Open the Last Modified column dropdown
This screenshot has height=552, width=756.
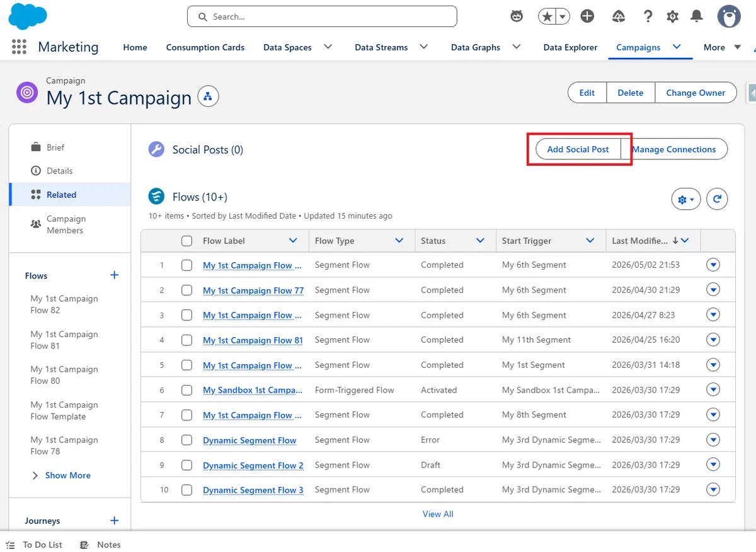click(685, 241)
